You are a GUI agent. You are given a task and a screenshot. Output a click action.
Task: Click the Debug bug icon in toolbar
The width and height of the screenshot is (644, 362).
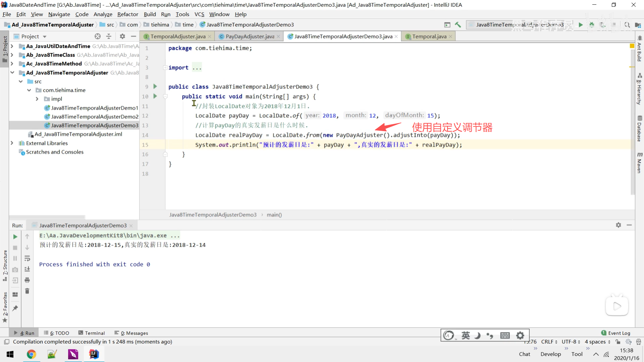tap(592, 24)
